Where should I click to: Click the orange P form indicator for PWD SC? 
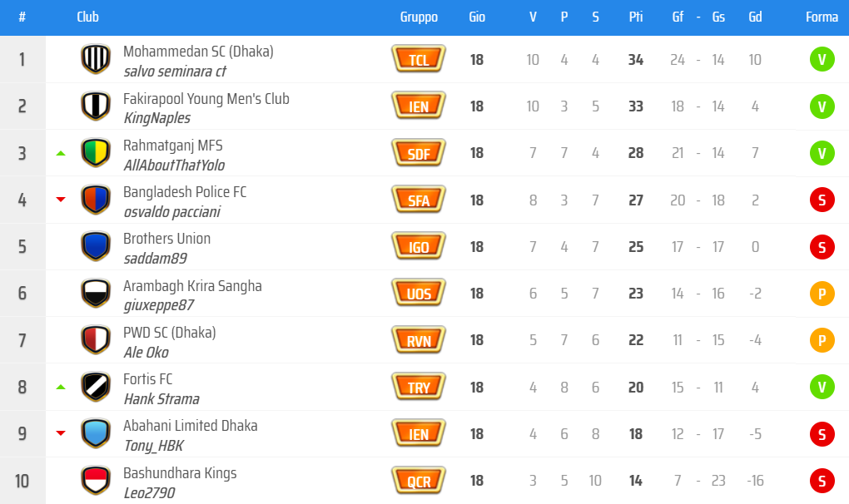click(x=822, y=340)
